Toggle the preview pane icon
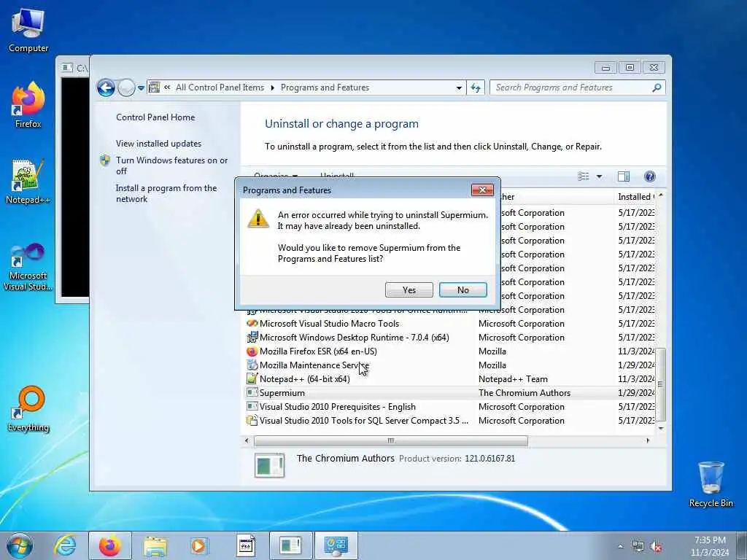This screenshot has width=747, height=560. (x=623, y=176)
